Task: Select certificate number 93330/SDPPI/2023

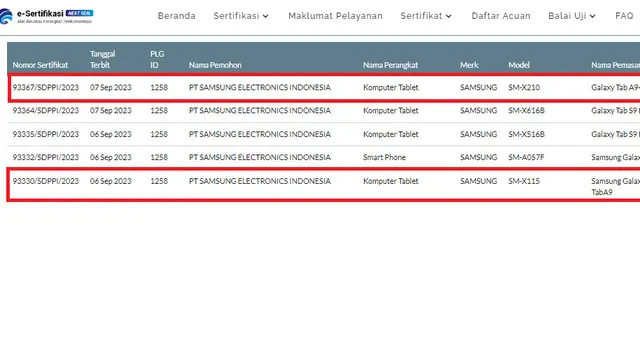Action: 46,181
